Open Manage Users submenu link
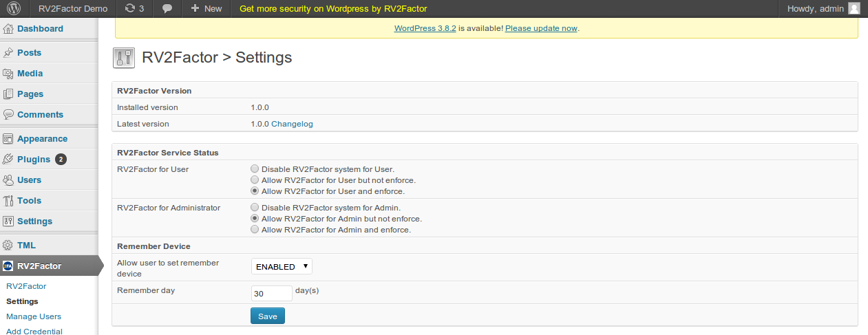Viewport: 868px width, 335px height. (34, 316)
